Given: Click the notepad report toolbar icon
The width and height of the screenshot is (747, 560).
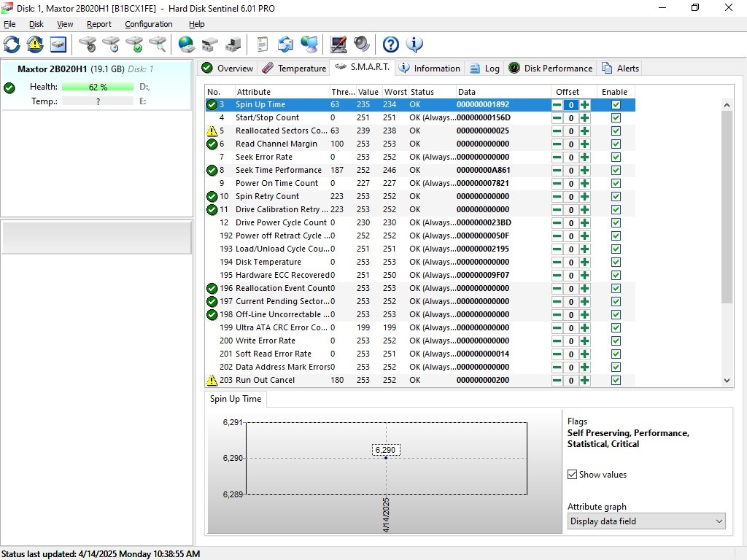Looking at the screenshot, I should pos(262,44).
